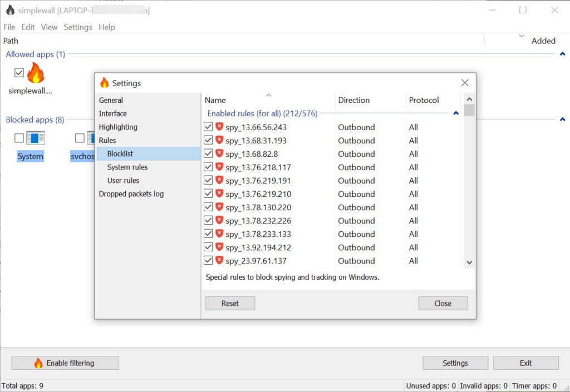
Task: Select Blocklist under Rules
Action: tap(148, 153)
